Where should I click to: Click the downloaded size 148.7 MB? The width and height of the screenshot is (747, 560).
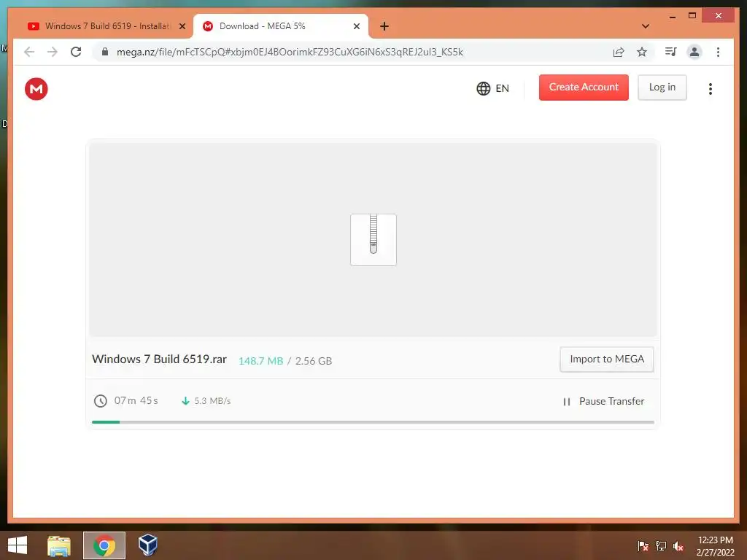point(260,361)
